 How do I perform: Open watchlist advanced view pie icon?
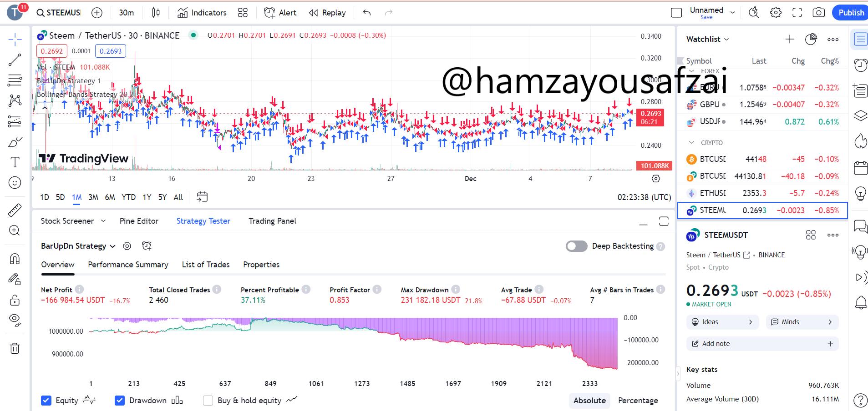[811, 40]
